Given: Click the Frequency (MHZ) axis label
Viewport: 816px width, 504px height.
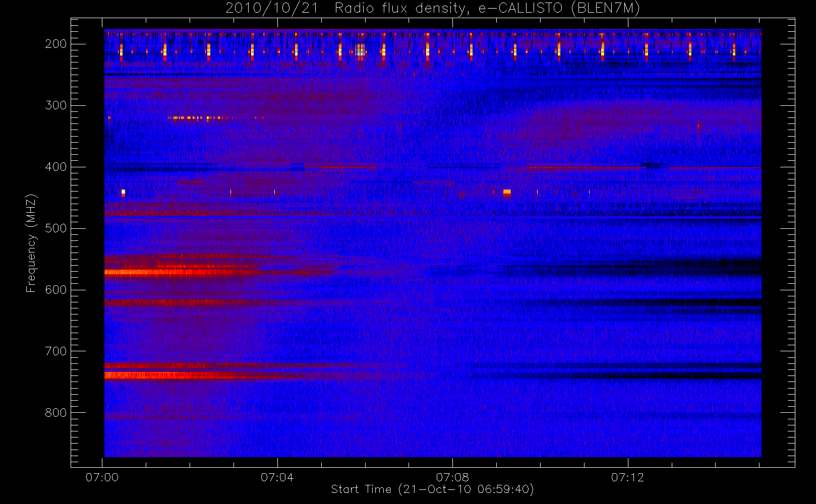Looking at the screenshot, I should click(31, 243).
